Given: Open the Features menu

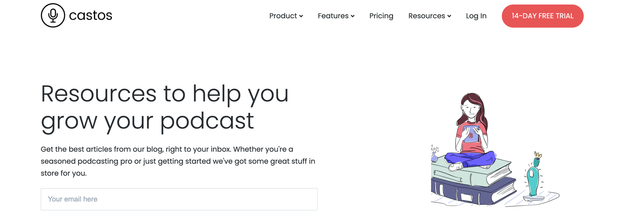Looking at the screenshot, I should click(333, 16).
